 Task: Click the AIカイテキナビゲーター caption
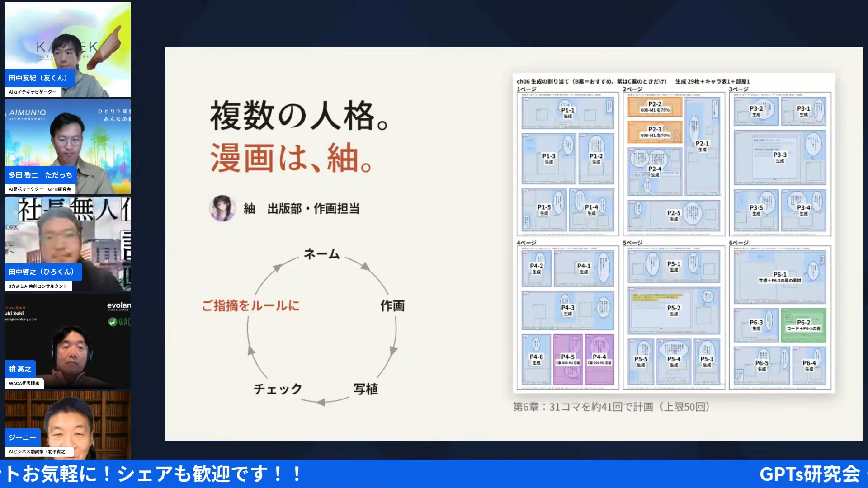(x=33, y=92)
